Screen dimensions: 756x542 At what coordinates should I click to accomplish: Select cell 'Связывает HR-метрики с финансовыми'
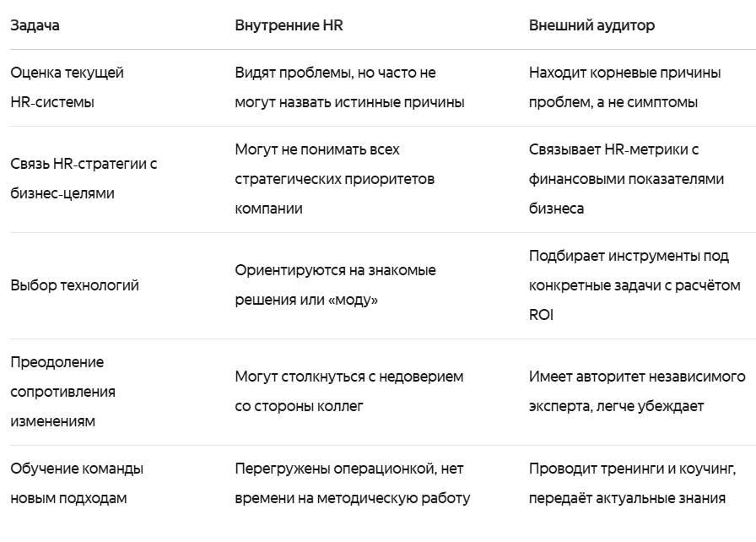[626, 179]
